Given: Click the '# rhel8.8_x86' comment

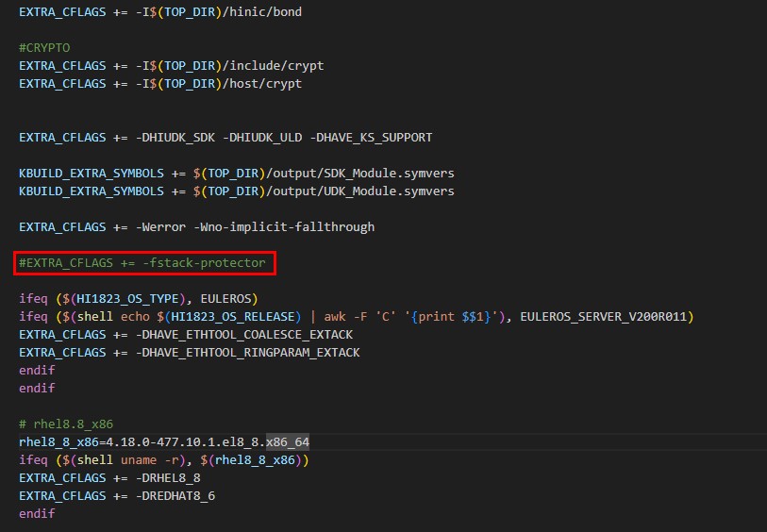Looking at the screenshot, I should coord(66,424).
